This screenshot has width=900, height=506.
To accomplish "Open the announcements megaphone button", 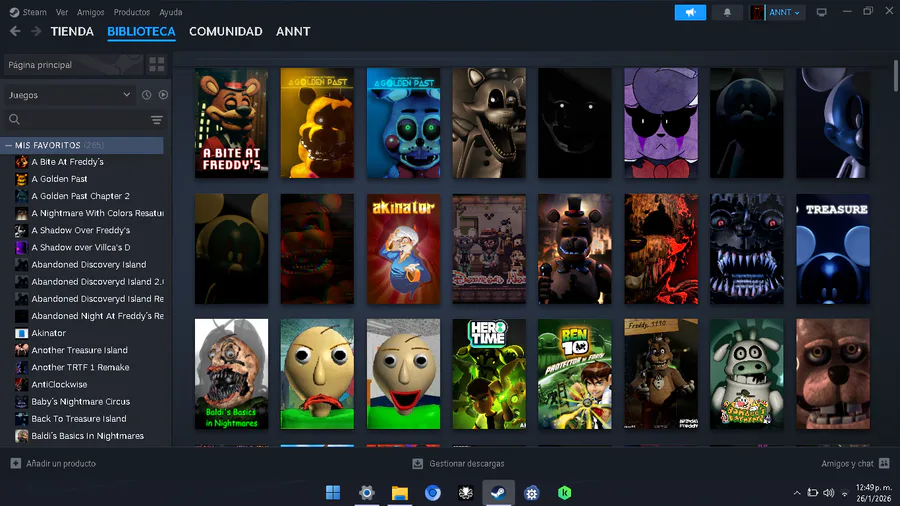I will 690,13.
